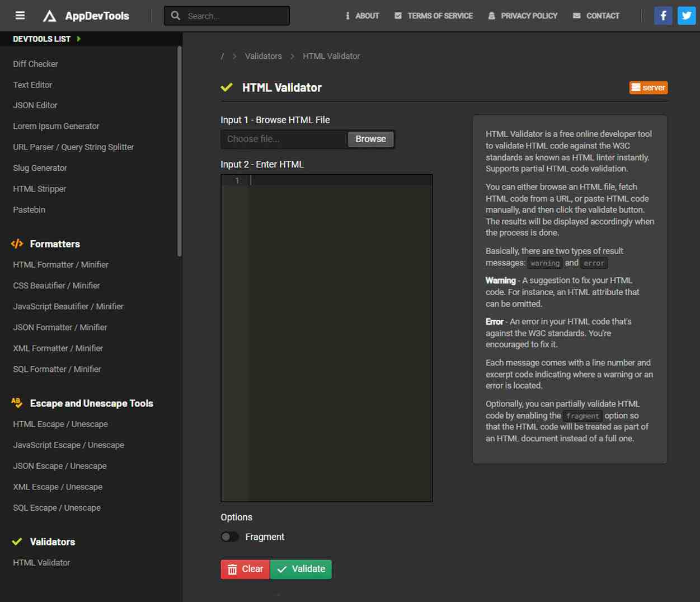Click the orange server badge
Viewport: 700px width, 602px height.
(648, 87)
